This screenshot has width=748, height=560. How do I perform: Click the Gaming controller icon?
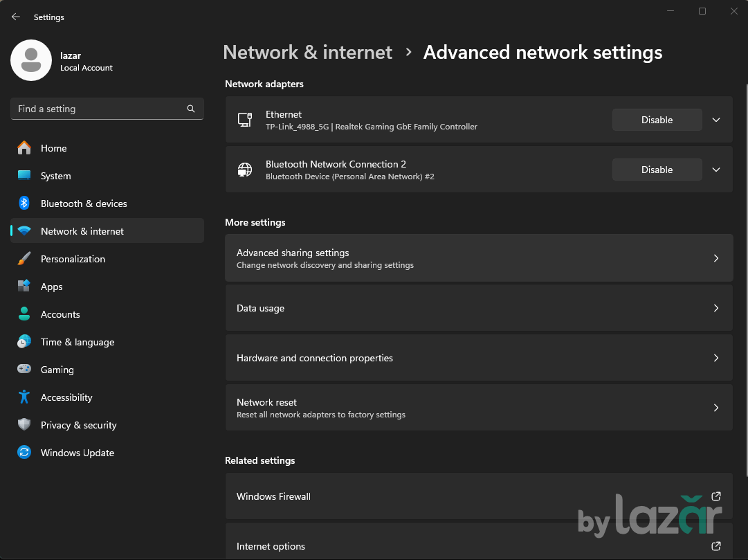tap(24, 370)
